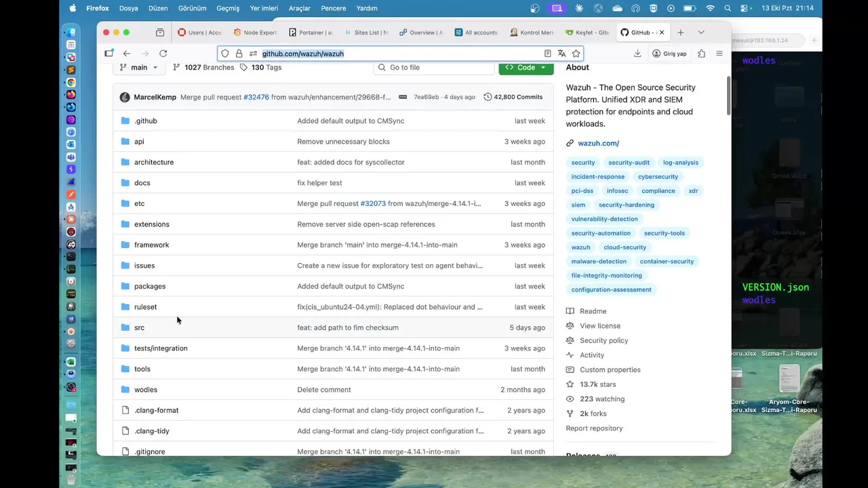Click the Report repository link
Image resolution: width=868 pixels, height=488 pixels.
(594, 428)
